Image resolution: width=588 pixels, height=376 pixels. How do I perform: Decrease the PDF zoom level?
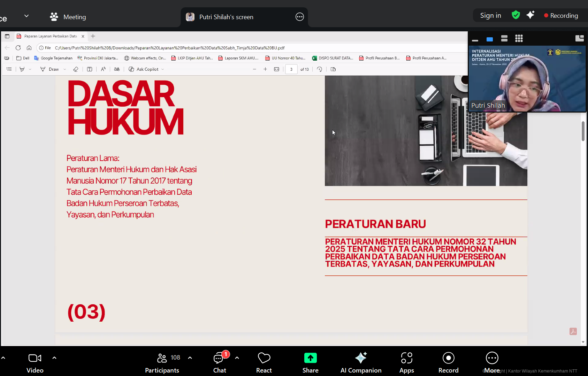coord(254,69)
